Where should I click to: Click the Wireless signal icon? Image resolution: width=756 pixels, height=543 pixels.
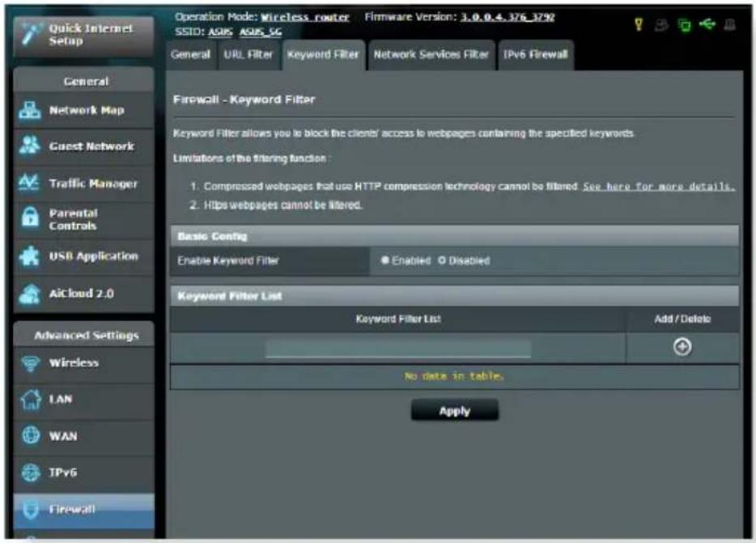point(31,363)
